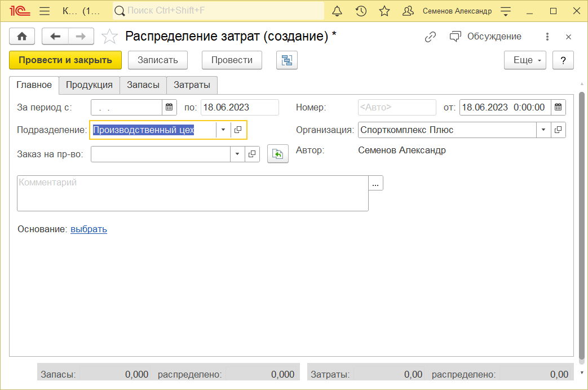The width and height of the screenshot is (588, 390).
Task: Open document structure report icon
Action: click(287, 60)
